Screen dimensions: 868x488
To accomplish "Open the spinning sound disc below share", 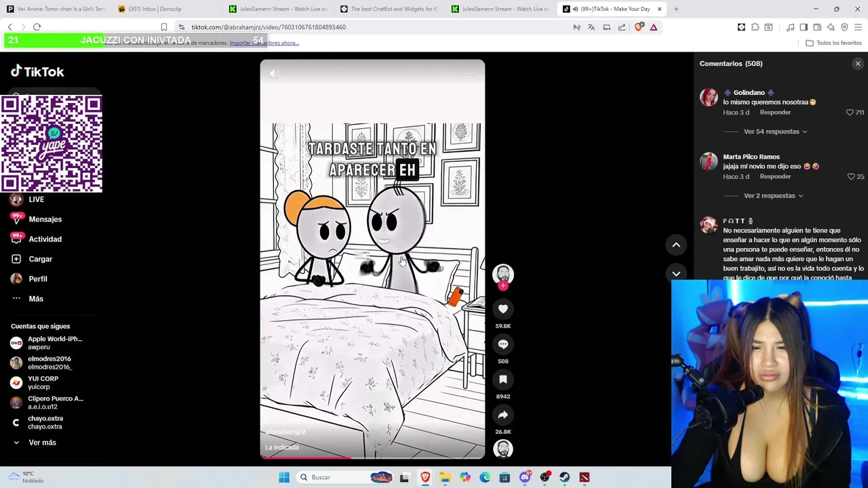I will tap(503, 449).
